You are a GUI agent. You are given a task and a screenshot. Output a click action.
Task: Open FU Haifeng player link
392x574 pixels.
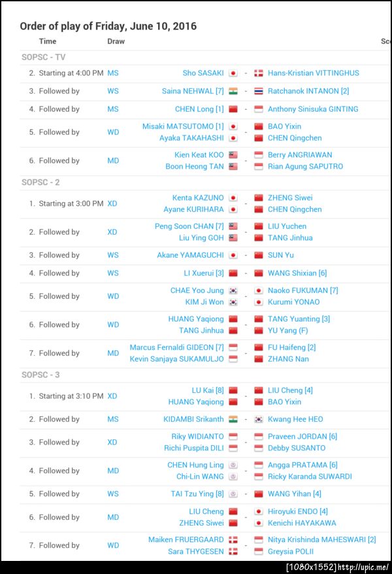(x=291, y=347)
